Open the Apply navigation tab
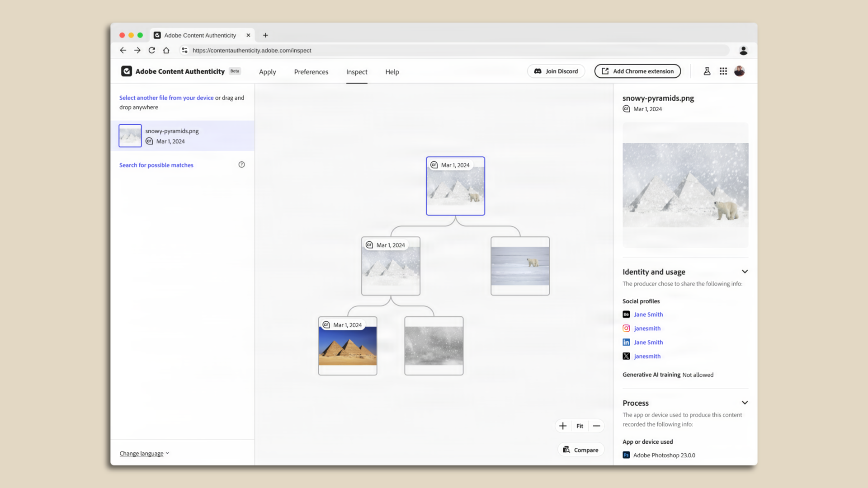The image size is (868, 488). [x=267, y=71]
